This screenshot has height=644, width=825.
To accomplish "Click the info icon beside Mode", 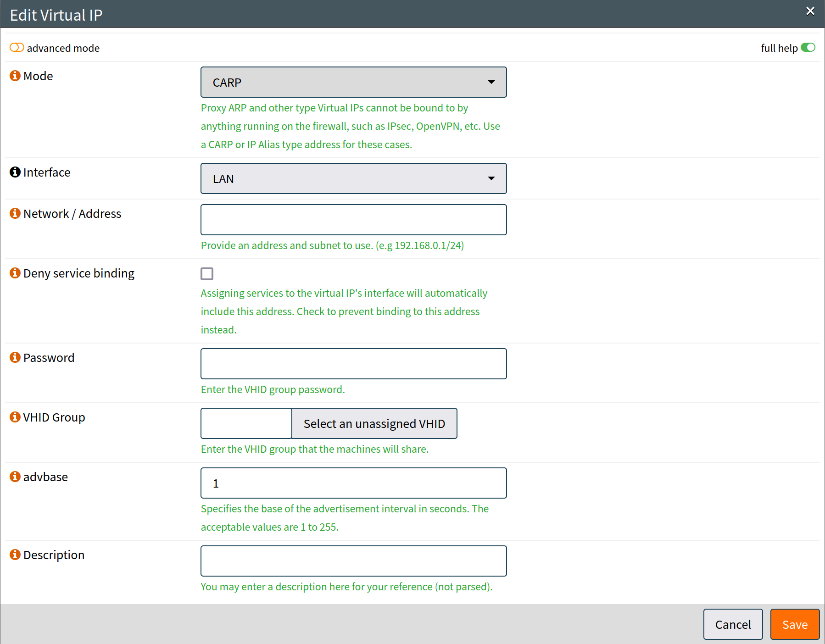I will 15,76.
